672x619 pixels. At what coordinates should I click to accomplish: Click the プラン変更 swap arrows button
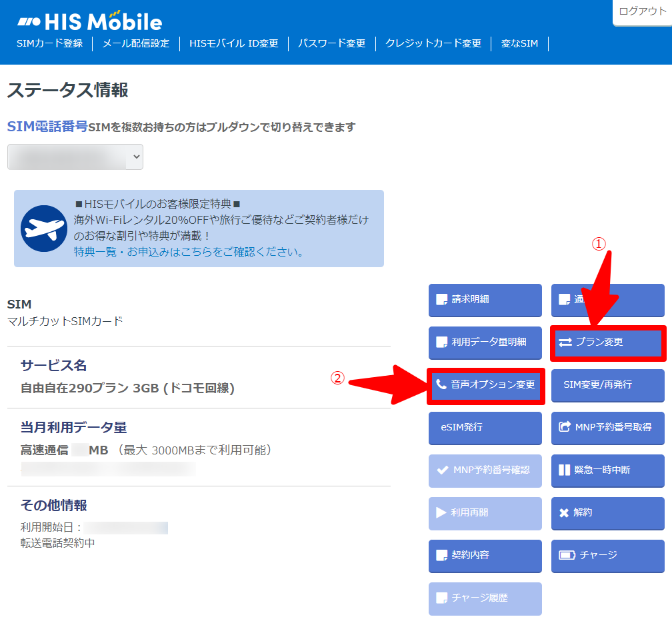[608, 342]
